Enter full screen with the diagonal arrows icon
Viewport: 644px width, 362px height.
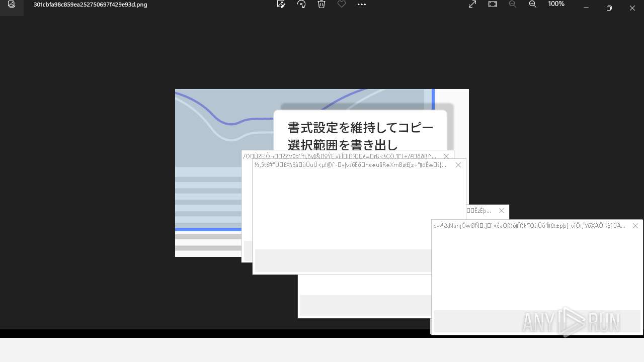[472, 5]
